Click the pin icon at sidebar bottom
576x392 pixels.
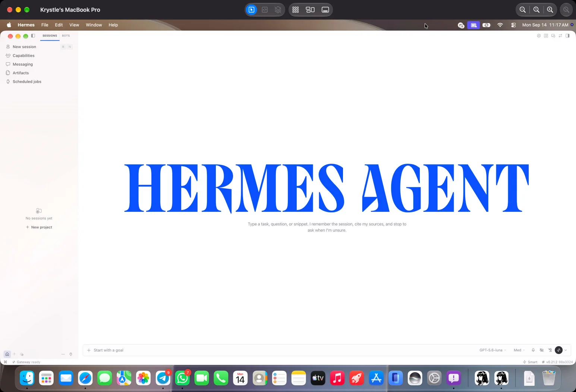71,354
